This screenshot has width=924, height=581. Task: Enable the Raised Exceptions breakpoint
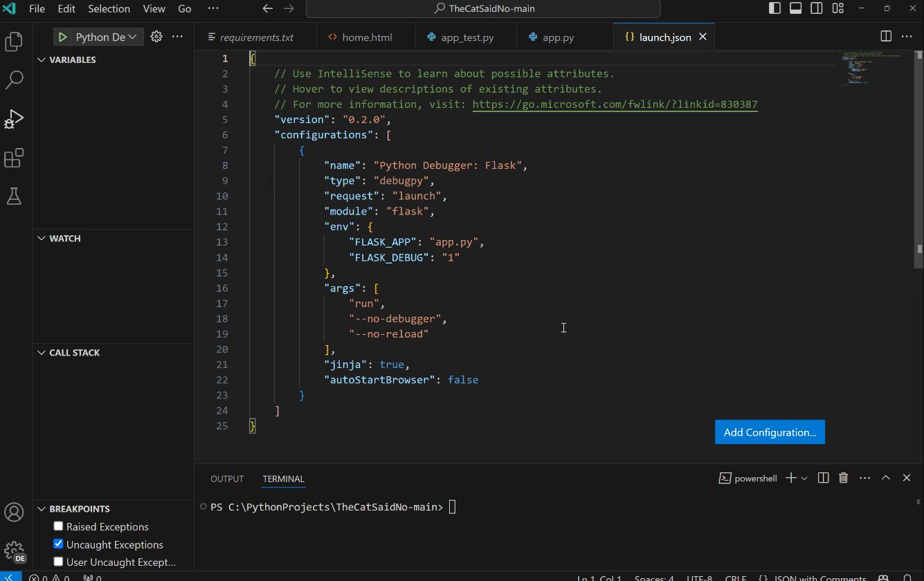point(58,526)
